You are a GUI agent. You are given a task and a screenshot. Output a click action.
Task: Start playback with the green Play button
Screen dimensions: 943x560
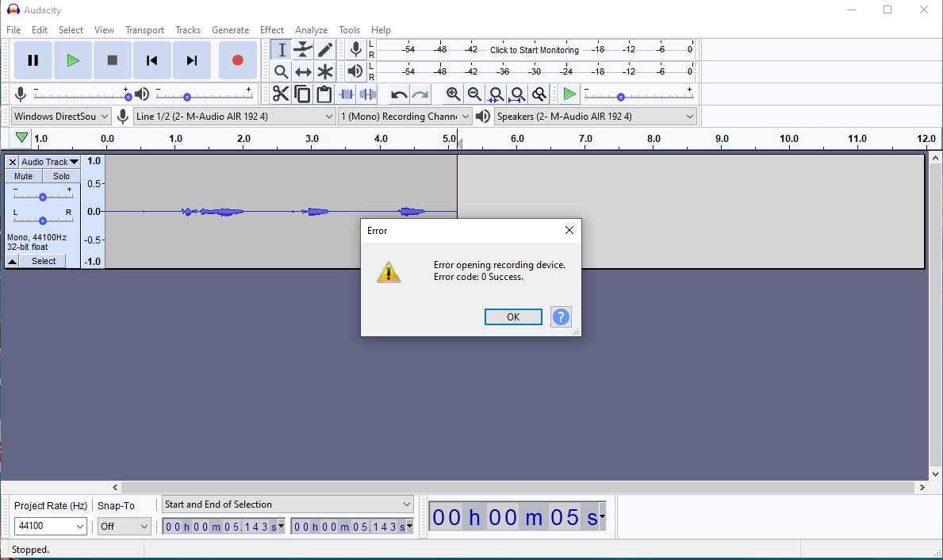tap(73, 60)
